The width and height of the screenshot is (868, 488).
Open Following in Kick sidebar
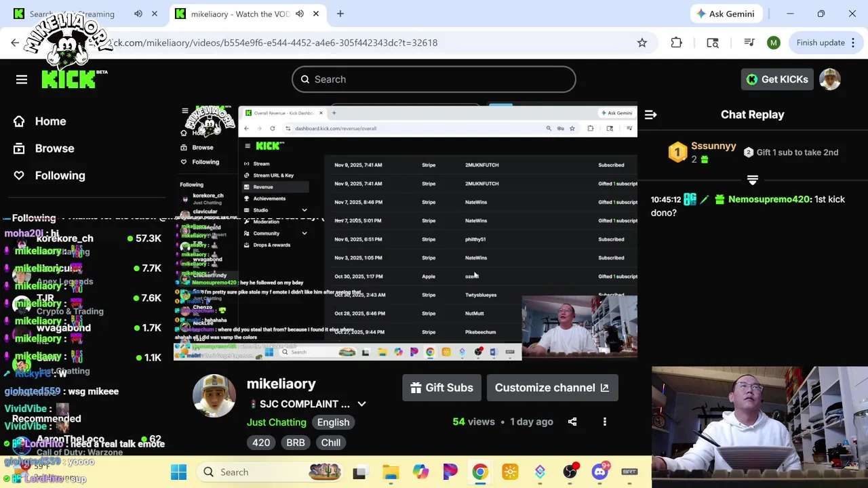60,176
